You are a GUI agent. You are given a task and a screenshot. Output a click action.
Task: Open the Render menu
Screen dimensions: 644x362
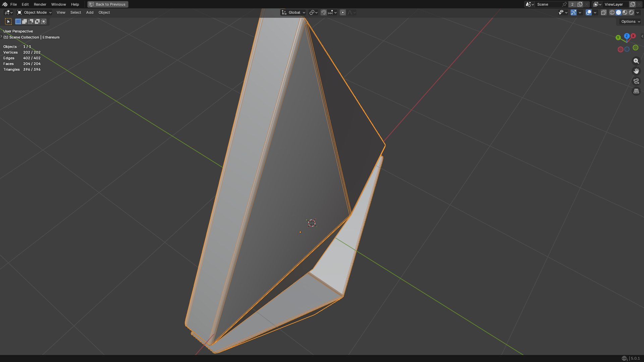pos(40,4)
